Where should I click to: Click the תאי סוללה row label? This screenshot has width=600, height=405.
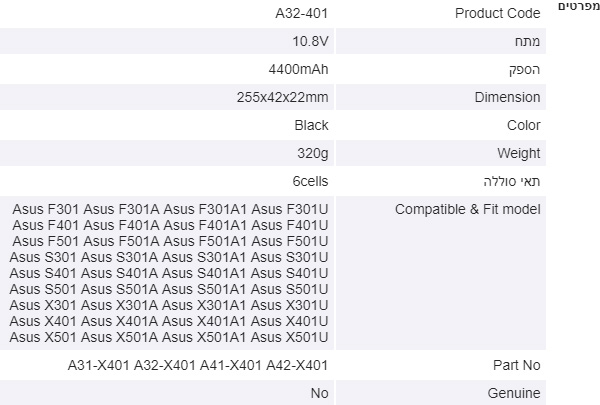512,181
